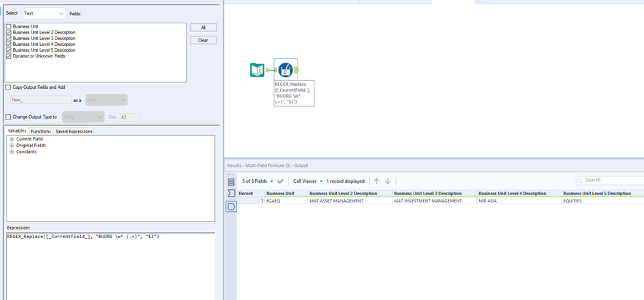Select the MAT INVESTMENT MANAGEMENT cell
Viewport: 644px width, 300px height.
[x=435, y=201]
